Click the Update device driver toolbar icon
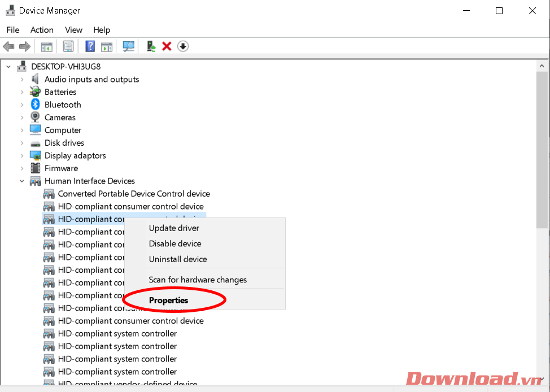This screenshot has height=392, width=550. (151, 46)
